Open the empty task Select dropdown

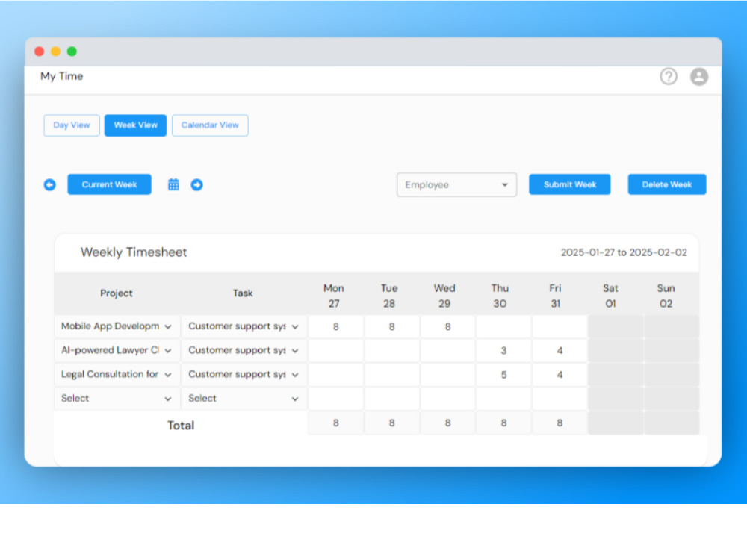click(244, 399)
